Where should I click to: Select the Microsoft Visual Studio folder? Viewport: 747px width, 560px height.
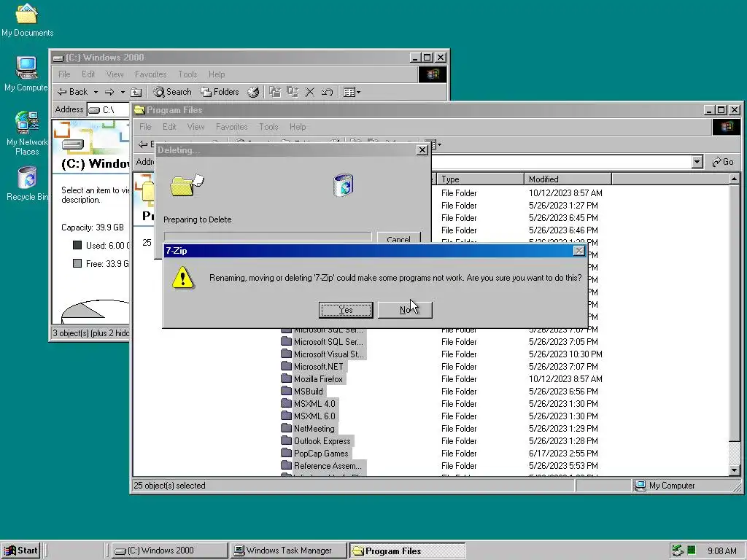[323, 354]
